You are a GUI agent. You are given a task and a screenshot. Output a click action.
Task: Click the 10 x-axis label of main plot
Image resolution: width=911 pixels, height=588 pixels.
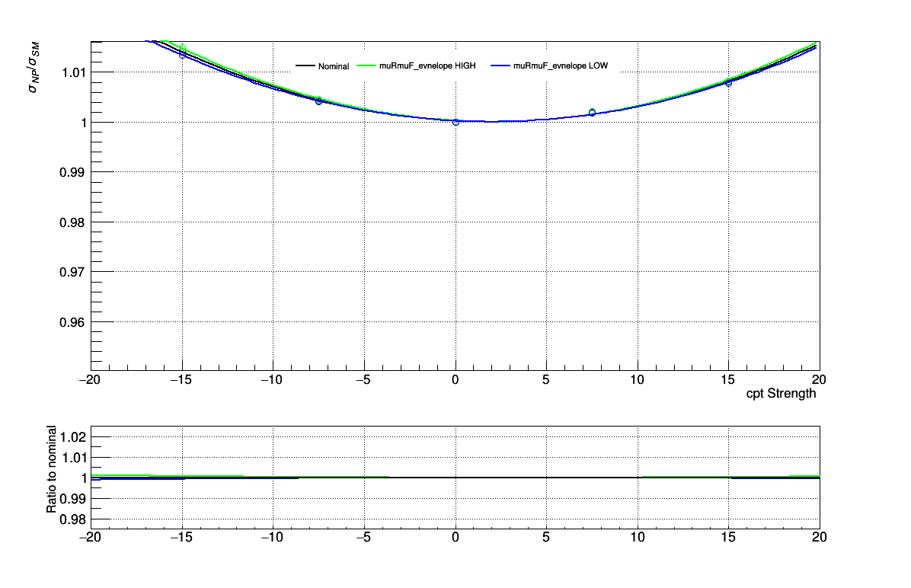pyautogui.click(x=638, y=380)
